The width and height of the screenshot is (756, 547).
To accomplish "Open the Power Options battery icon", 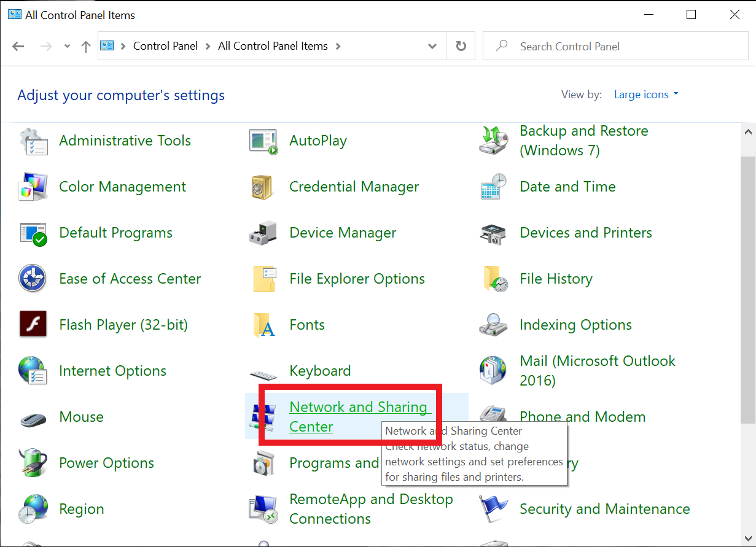I will tap(33, 463).
